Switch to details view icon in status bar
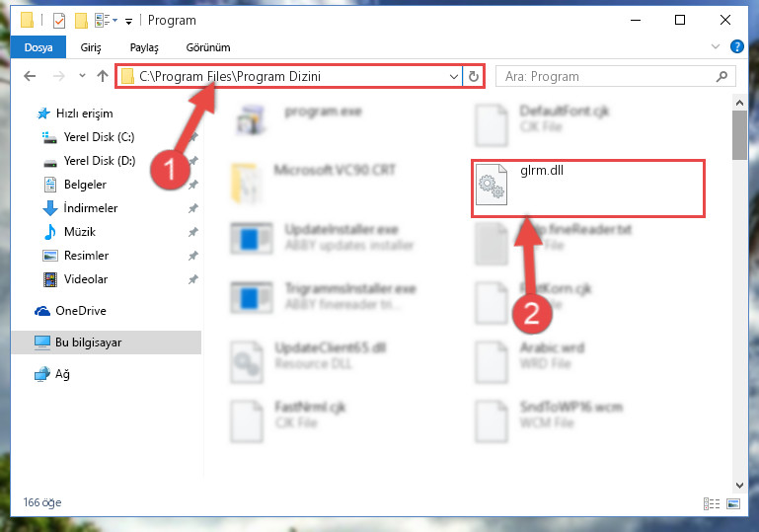This screenshot has width=759, height=532. click(711, 504)
